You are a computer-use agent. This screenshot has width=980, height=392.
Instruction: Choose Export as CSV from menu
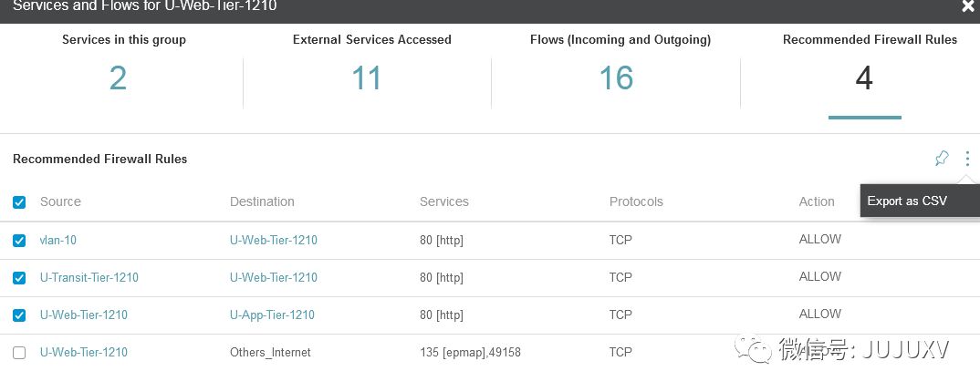pos(907,201)
